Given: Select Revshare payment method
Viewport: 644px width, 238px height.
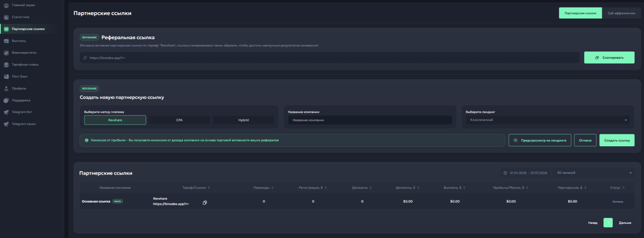Looking at the screenshot, I should coord(115,120).
